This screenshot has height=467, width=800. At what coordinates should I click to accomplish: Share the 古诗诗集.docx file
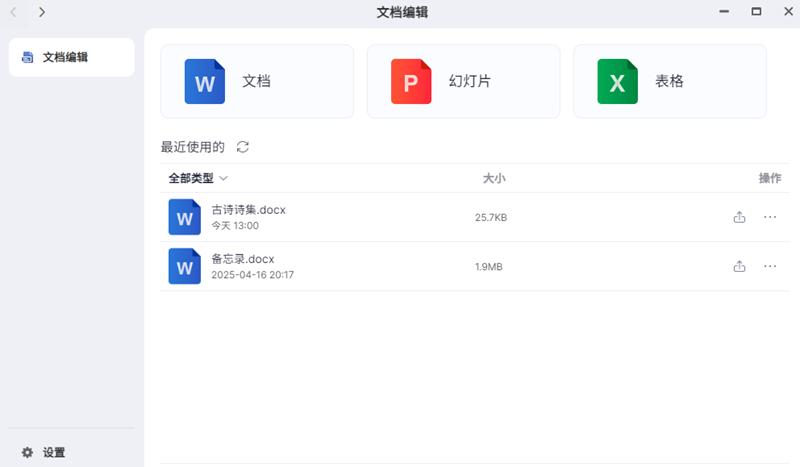739,217
